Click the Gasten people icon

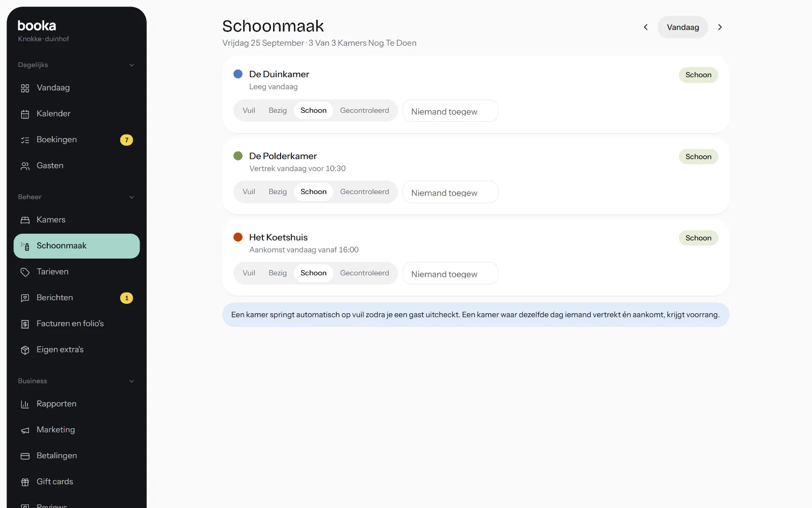pyautogui.click(x=25, y=166)
